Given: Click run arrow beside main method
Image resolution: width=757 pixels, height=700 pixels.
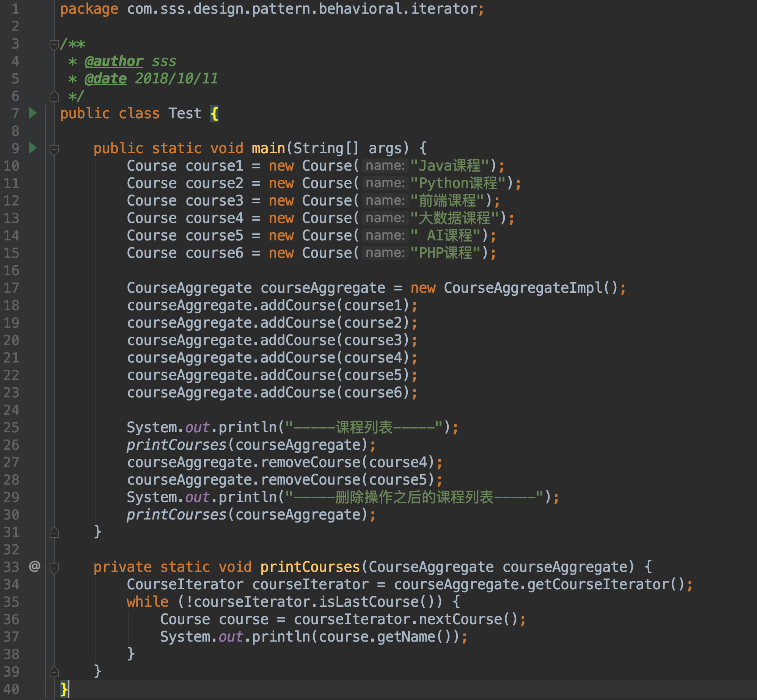Looking at the screenshot, I should tap(33, 148).
